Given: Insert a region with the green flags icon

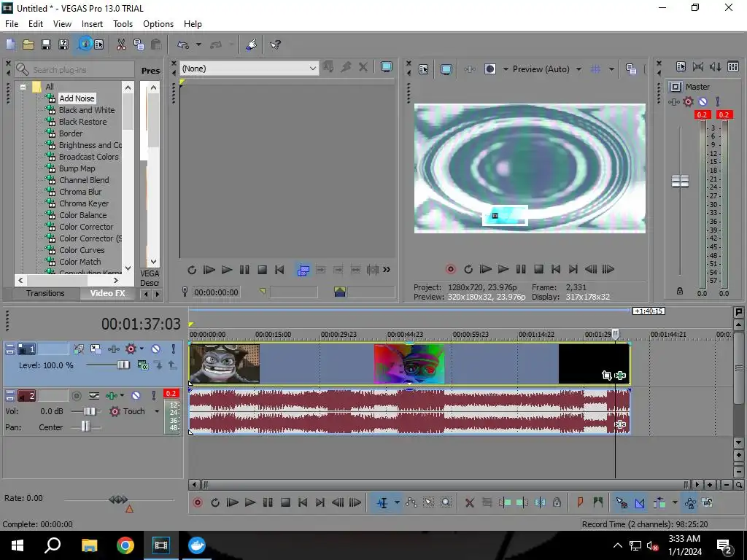Looking at the screenshot, I should pyautogui.click(x=598, y=502).
